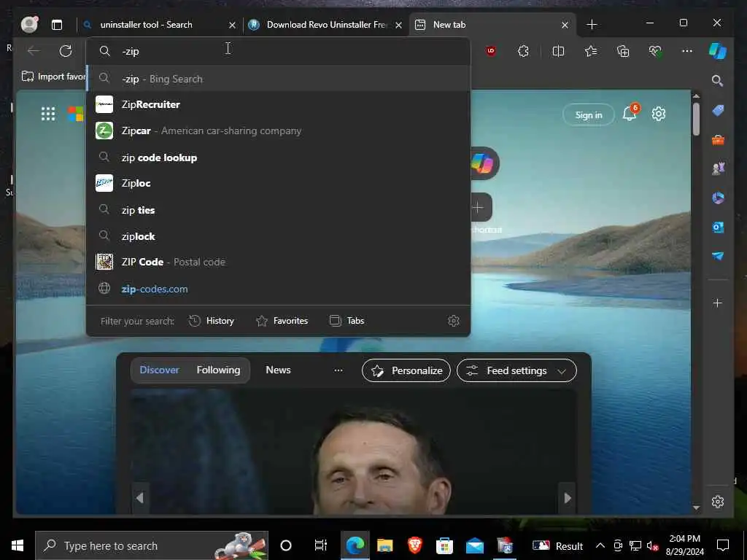747x560 pixels.
Task: Add a sidebar app with plus
Action: coord(717,303)
